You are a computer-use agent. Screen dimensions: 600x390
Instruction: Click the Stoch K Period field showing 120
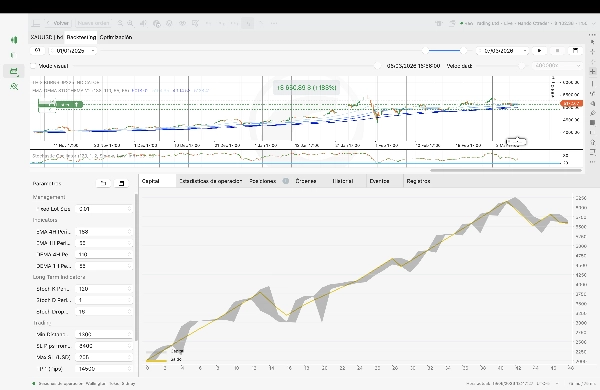click(x=104, y=289)
